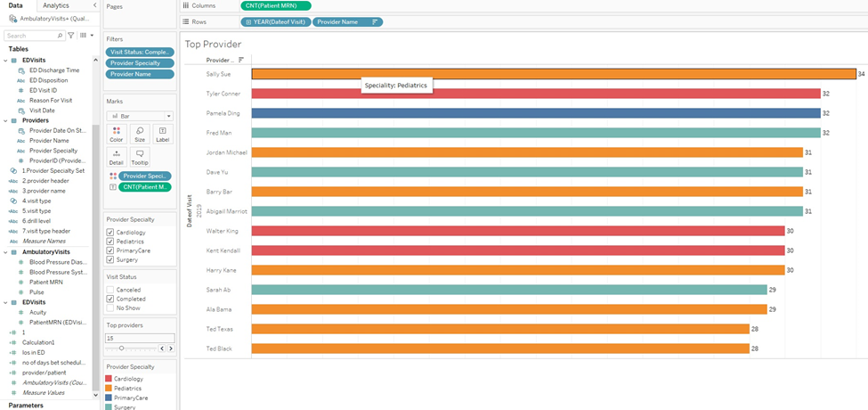Collapse the Providers table group

pos(5,120)
